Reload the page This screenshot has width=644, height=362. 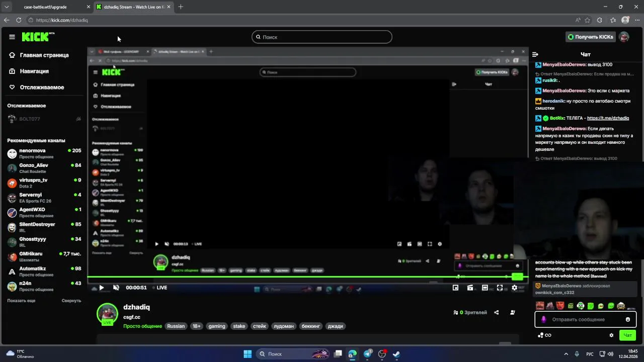[x=19, y=20]
